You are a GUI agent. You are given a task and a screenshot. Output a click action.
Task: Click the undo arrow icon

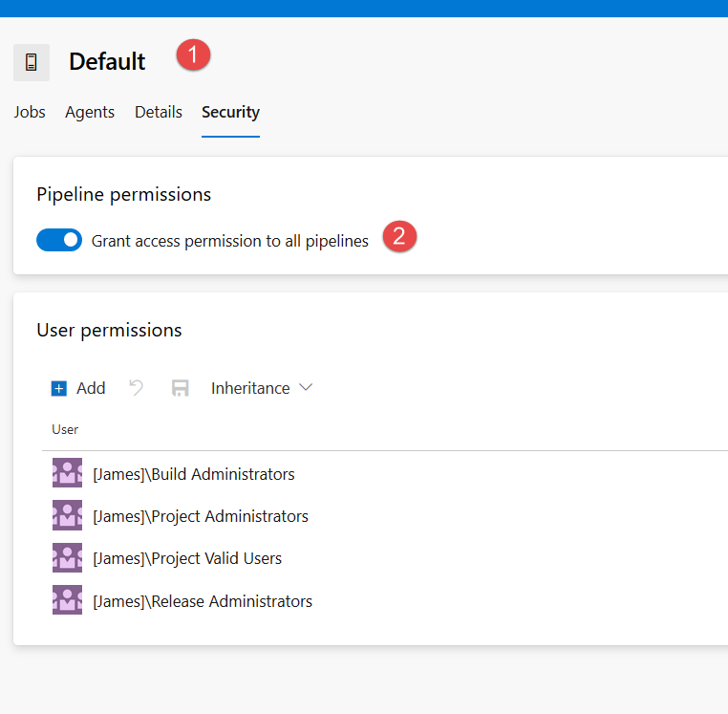[137, 388]
